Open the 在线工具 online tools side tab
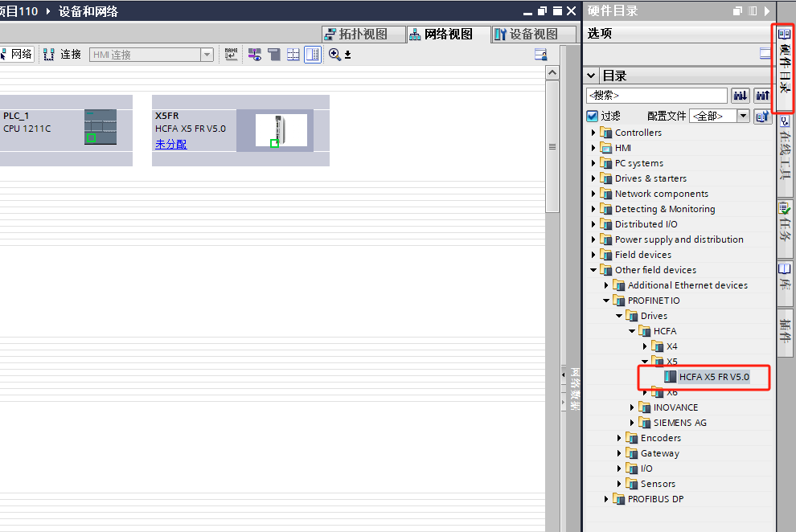This screenshot has width=796, height=532. pyautogui.click(x=785, y=154)
